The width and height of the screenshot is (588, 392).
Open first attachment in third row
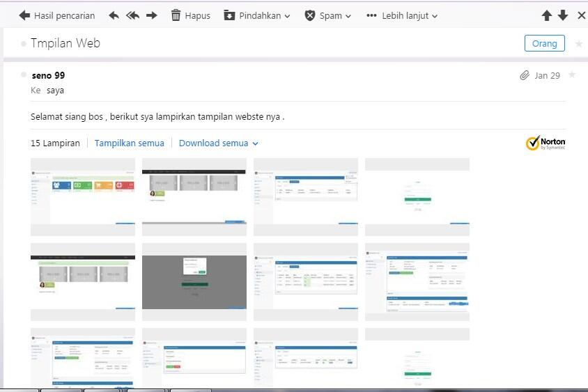click(x=83, y=358)
